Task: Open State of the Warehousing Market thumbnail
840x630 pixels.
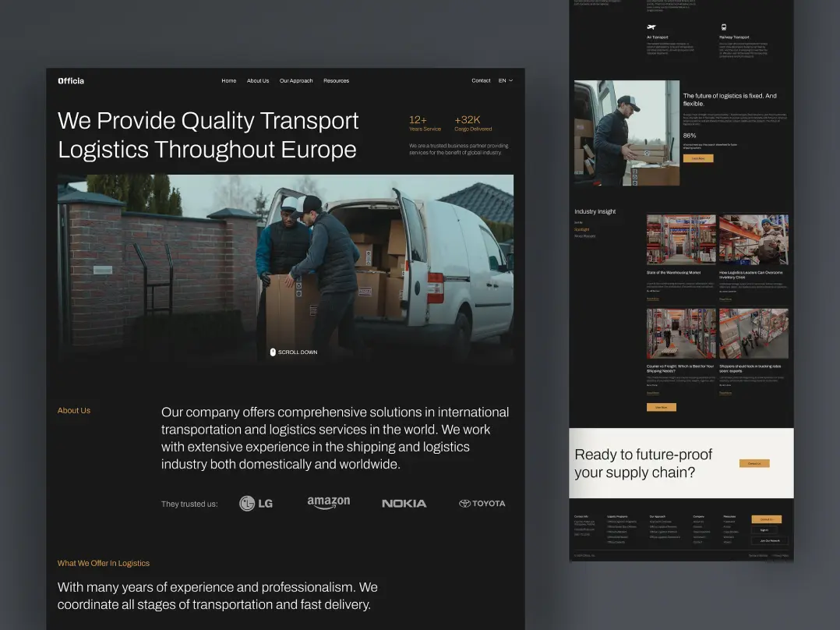Action: (680, 240)
